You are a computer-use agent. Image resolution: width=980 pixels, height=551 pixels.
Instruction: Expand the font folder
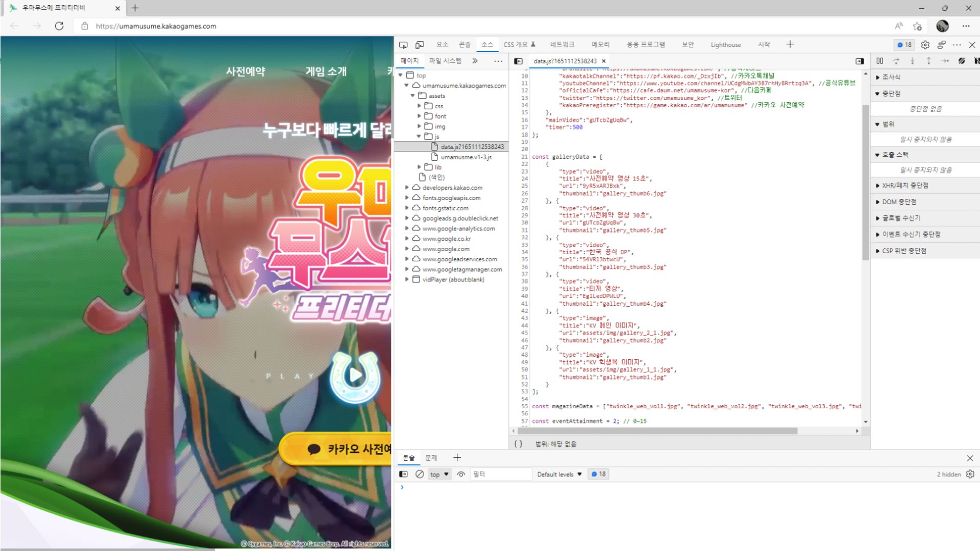point(419,116)
